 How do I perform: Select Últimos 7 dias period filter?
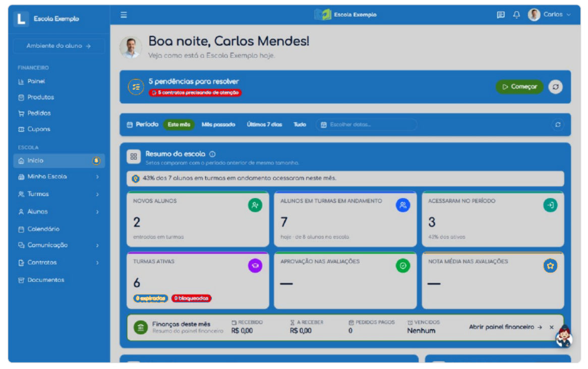(264, 125)
